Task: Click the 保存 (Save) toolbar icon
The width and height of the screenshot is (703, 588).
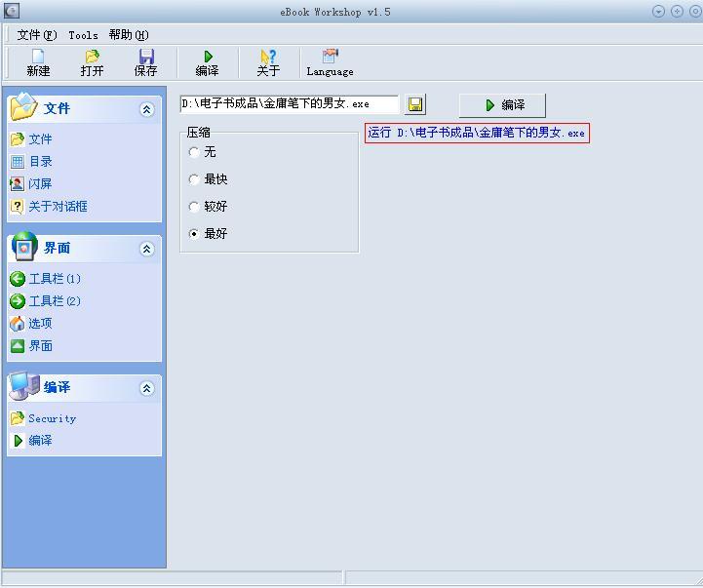Action: click(146, 62)
